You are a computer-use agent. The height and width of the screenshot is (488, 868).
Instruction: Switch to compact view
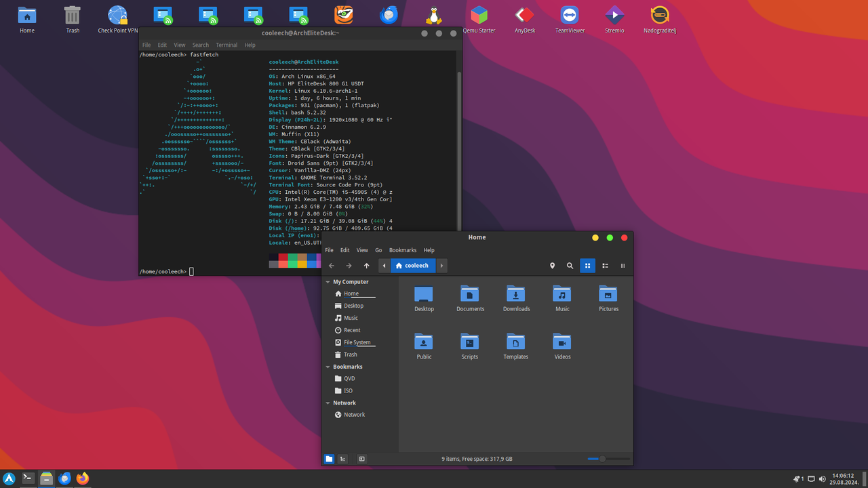point(623,266)
